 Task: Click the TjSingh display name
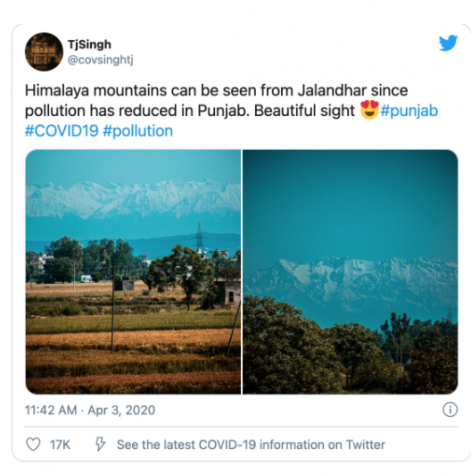click(89, 44)
